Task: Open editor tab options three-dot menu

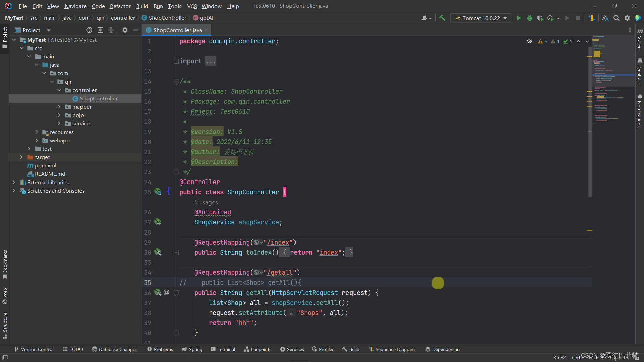Action: click(x=630, y=30)
